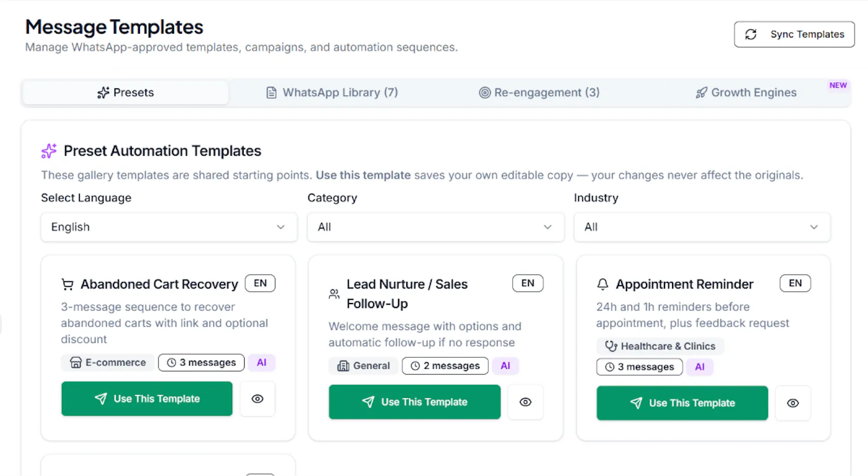Click the Appointment Reminder title

[x=685, y=284]
